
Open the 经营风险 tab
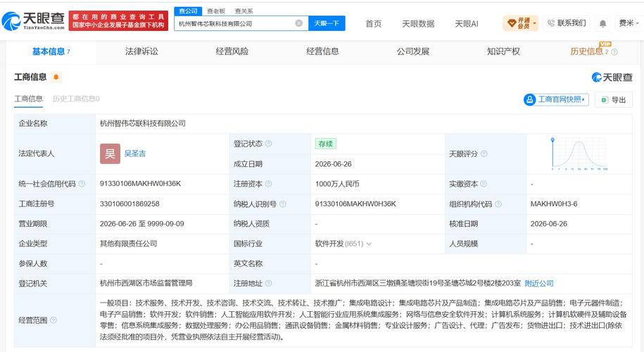(232, 52)
